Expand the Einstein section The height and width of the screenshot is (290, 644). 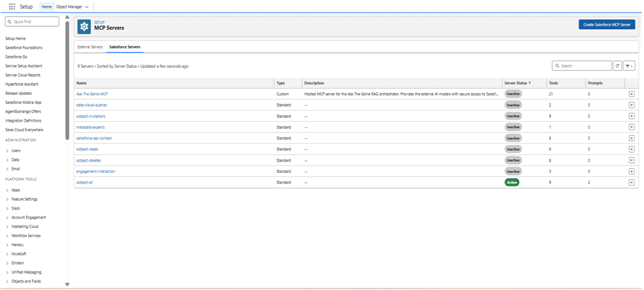click(7, 263)
